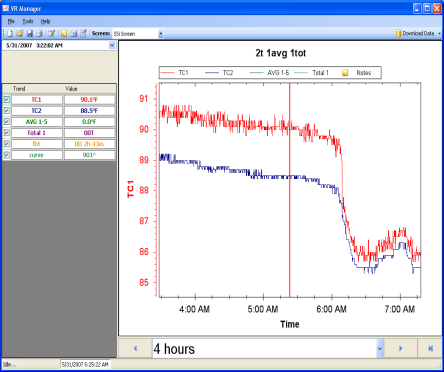Viewport: 444px width, 372px height.
Task: Open the date and time dropdown
Action: (112, 45)
